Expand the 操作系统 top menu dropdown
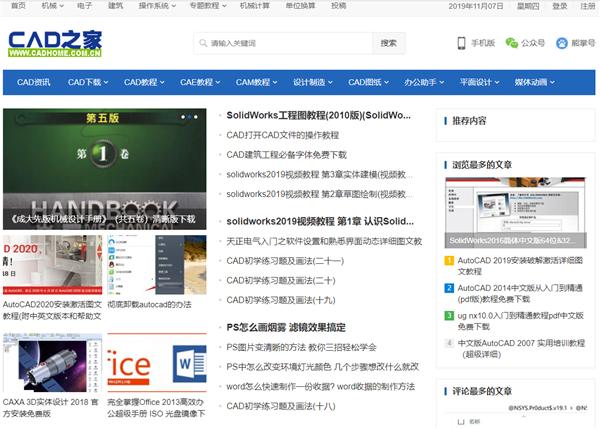This screenshot has height=429, width=600. (157, 6)
